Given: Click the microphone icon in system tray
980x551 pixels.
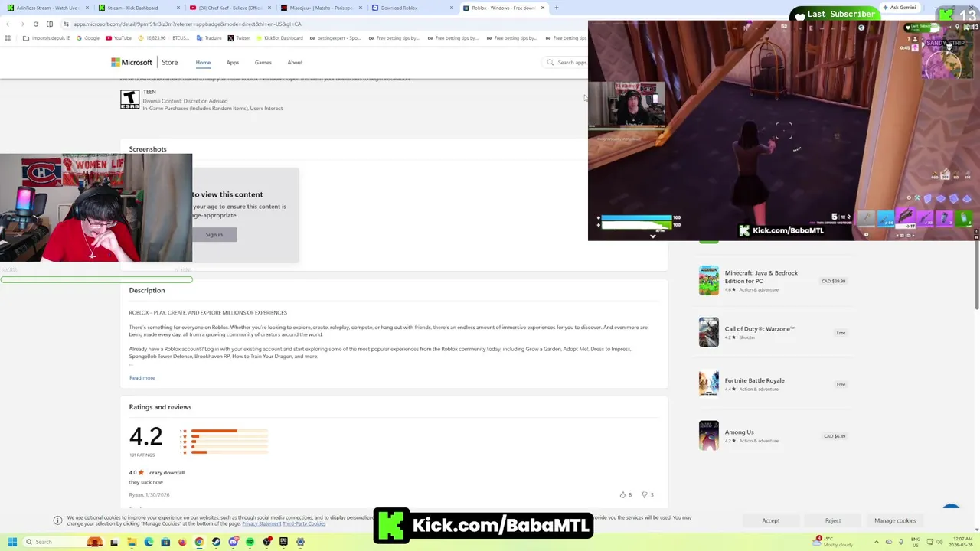Looking at the screenshot, I should coord(901,542).
